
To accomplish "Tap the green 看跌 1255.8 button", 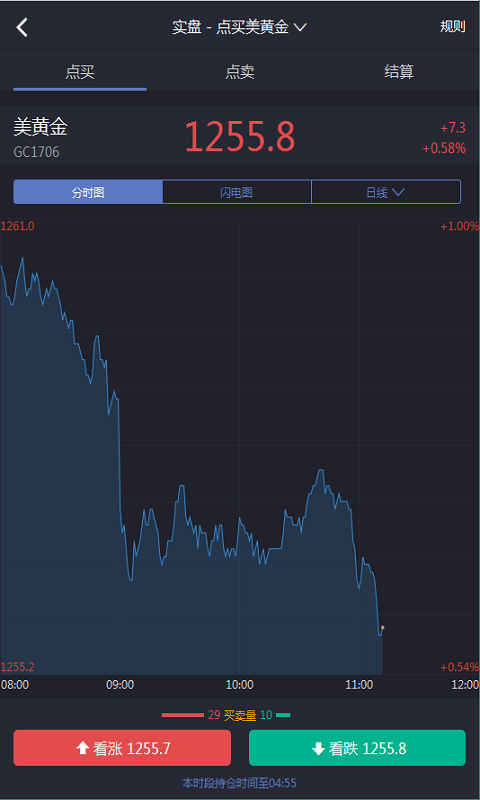I will point(357,748).
